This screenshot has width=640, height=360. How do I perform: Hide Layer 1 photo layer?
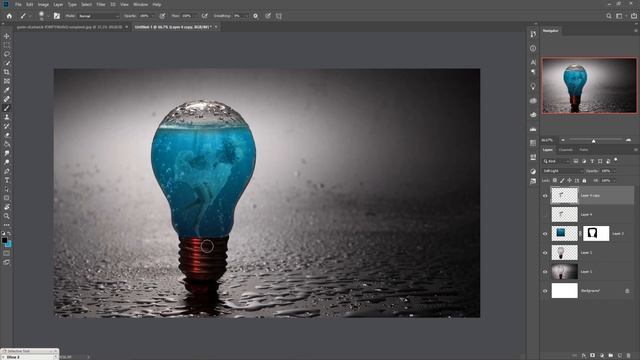[545, 272]
